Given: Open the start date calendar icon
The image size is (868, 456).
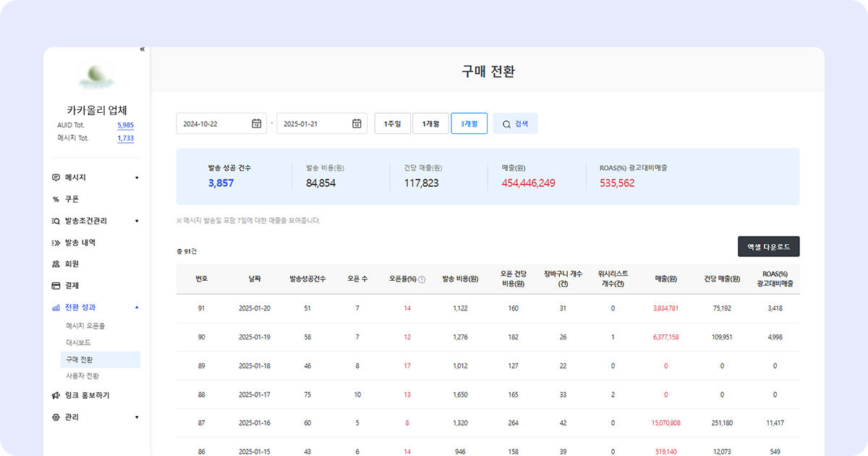Looking at the screenshot, I should tap(256, 124).
